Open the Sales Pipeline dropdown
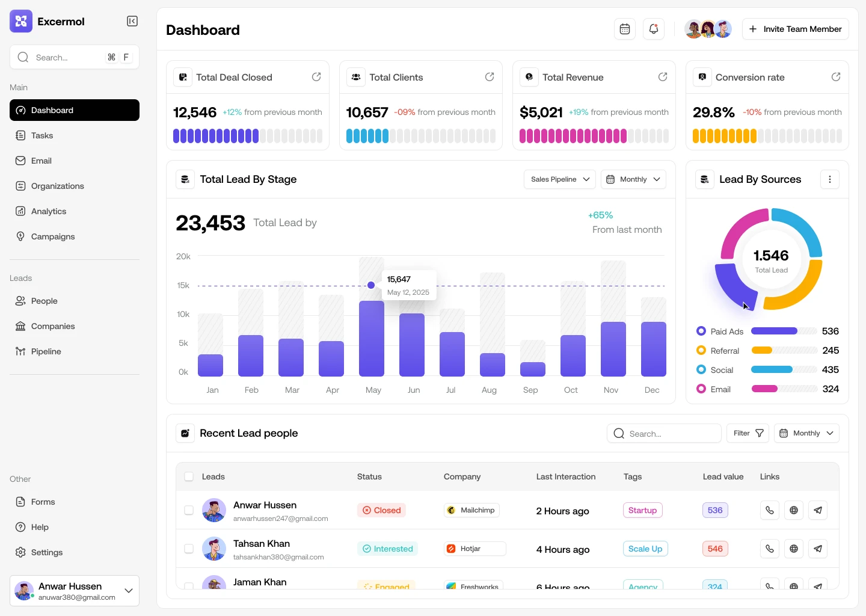The height and width of the screenshot is (616, 866). point(560,179)
